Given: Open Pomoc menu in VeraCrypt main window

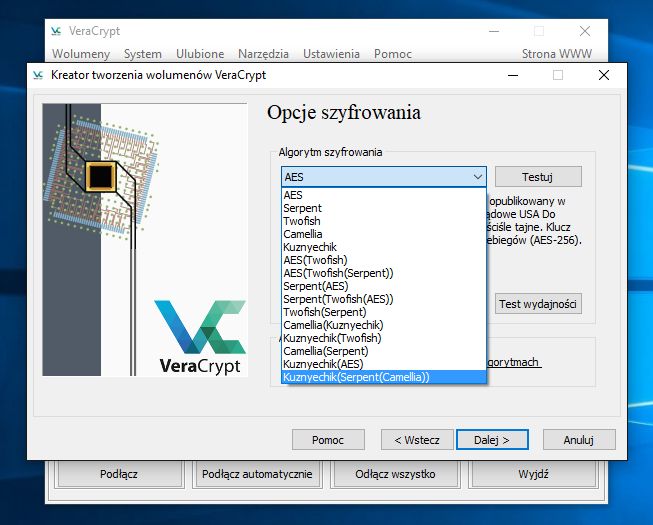Looking at the screenshot, I should (x=393, y=54).
